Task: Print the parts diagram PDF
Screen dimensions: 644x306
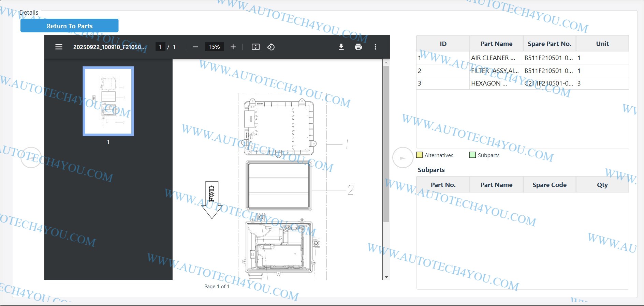Action: pyautogui.click(x=358, y=47)
